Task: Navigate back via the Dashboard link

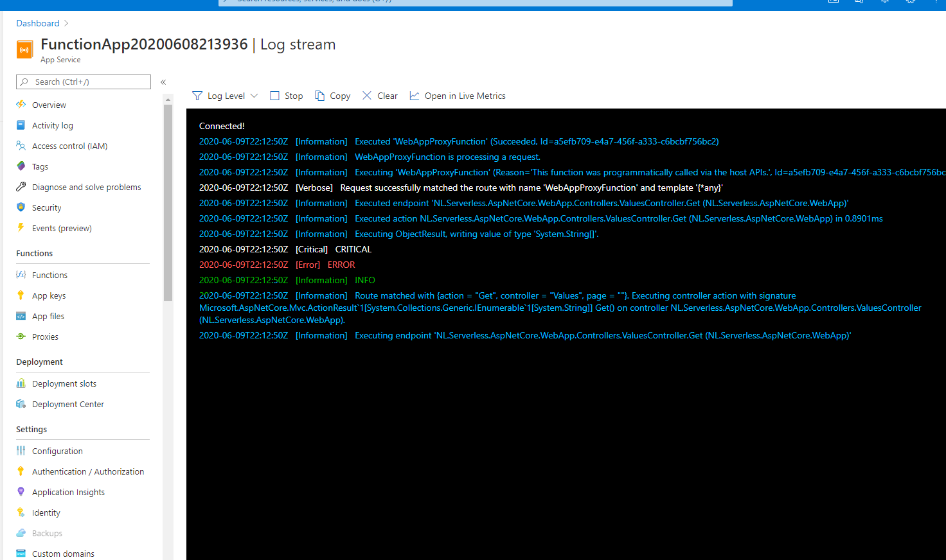Action: tap(37, 23)
